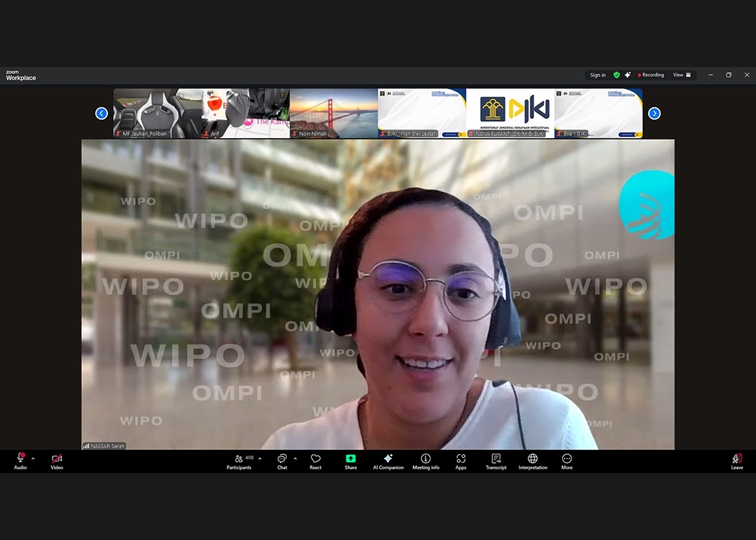Expand the caret next to Participants
Viewport: 756px width, 540px height.
260,458
